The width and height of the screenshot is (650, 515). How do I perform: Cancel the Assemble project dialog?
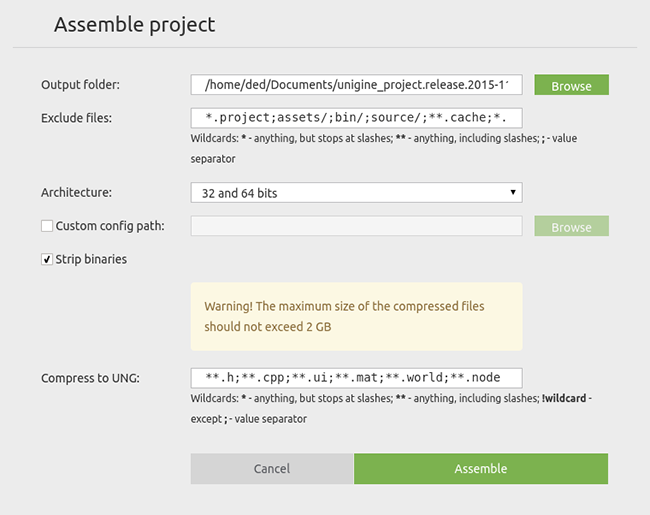272,469
